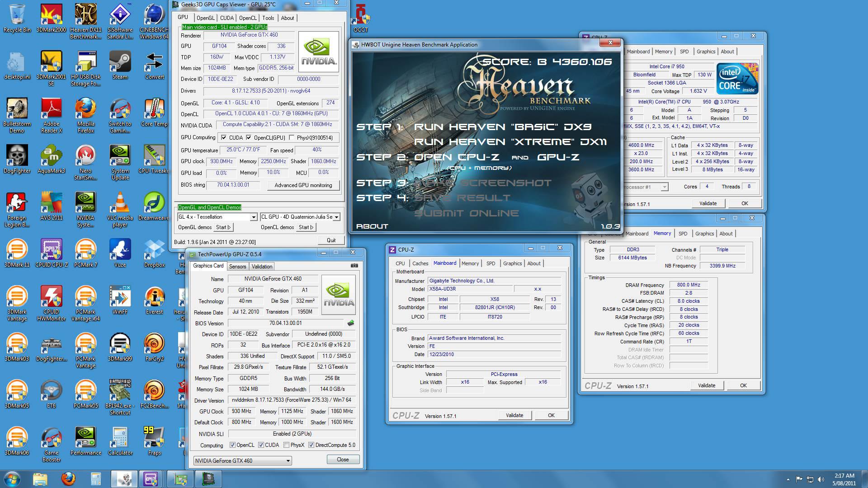Click Advanced GPU monitoring button
This screenshot has height=488, width=868.
[303, 185]
